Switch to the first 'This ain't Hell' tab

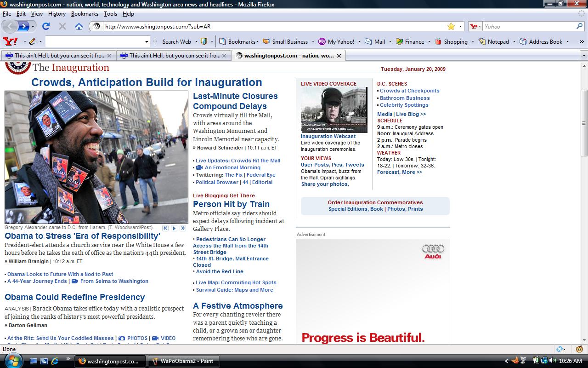point(55,56)
